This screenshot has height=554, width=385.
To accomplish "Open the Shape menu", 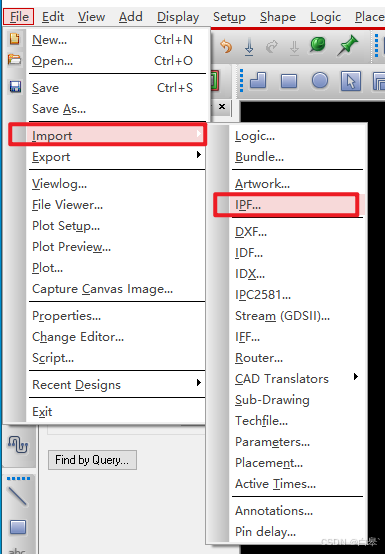I will click(278, 17).
